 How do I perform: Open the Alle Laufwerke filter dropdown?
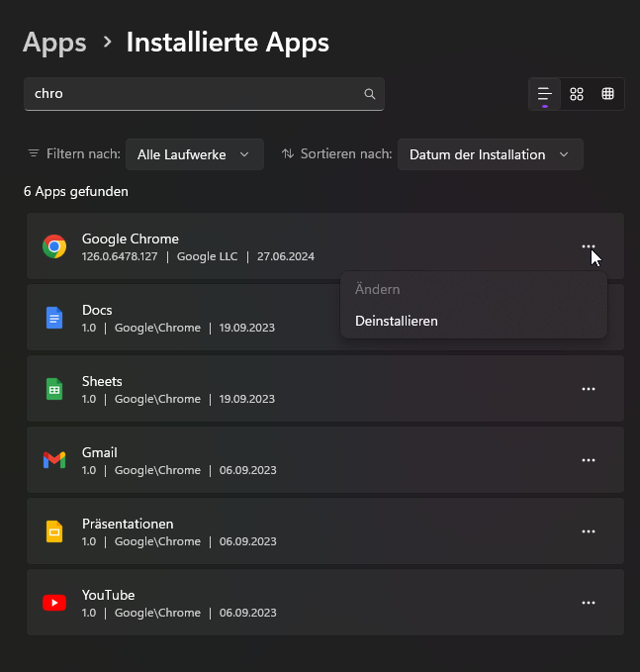coord(195,154)
